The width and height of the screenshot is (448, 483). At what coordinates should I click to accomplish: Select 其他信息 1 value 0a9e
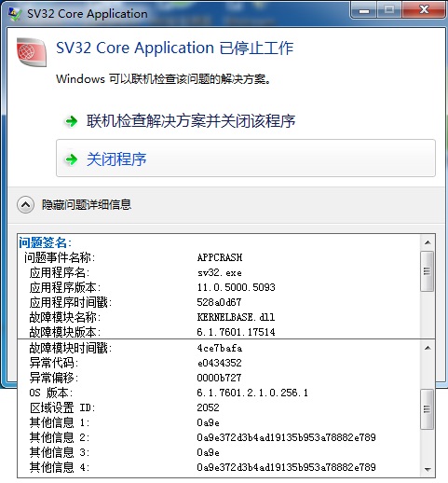click(208, 422)
